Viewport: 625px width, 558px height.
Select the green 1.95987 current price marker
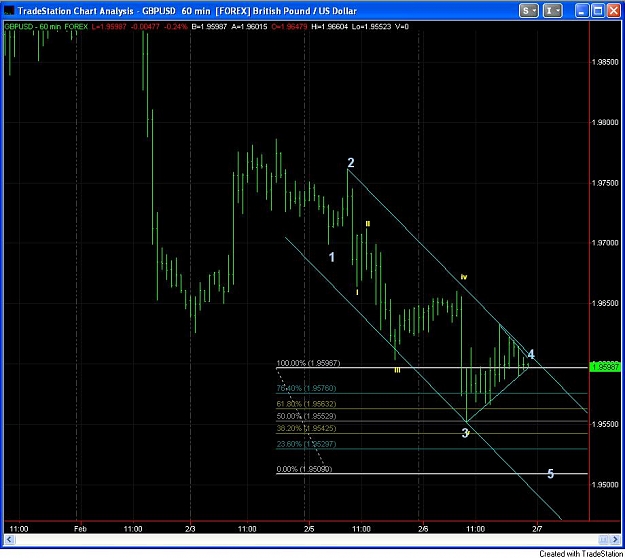pyautogui.click(x=605, y=367)
